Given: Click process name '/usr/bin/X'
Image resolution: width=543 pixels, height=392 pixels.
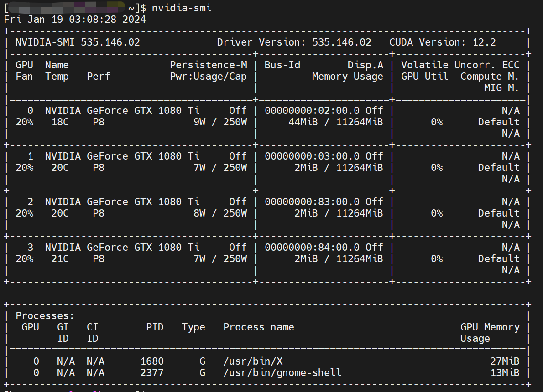Looking at the screenshot, I should point(253,361).
